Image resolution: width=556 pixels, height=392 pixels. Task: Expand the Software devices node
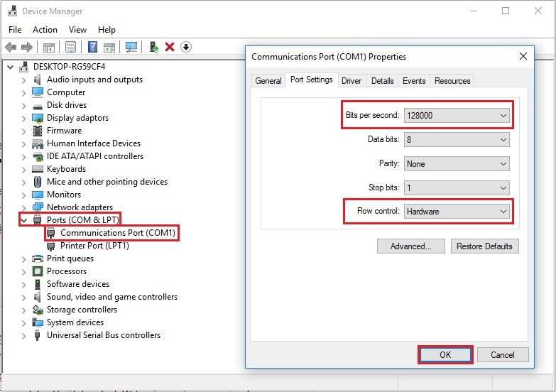point(23,284)
